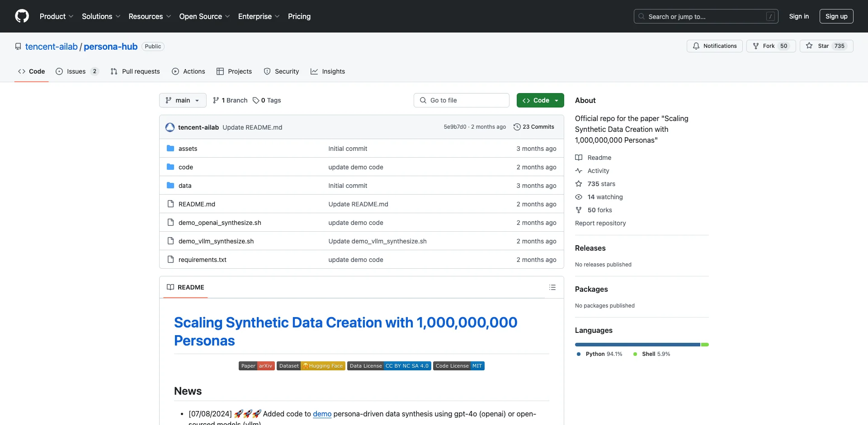Image resolution: width=868 pixels, height=425 pixels.
Task: Open the tencent-ailab owner link
Action: (x=52, y=47)
